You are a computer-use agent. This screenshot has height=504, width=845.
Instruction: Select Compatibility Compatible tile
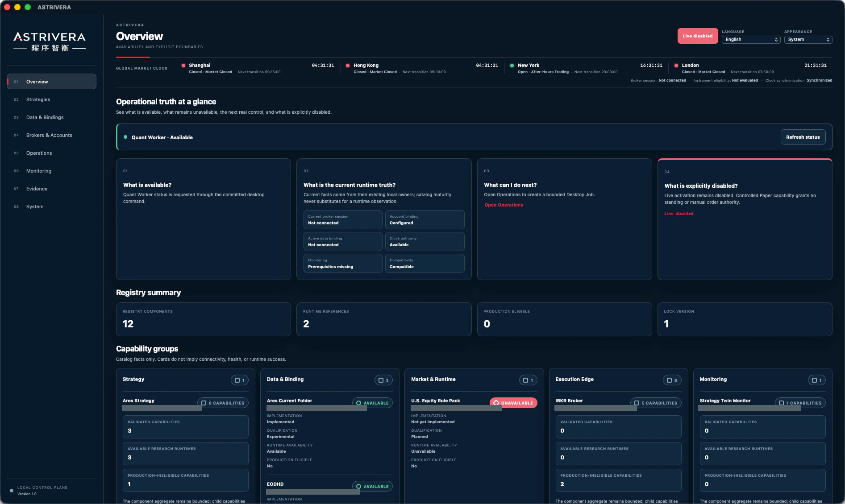coord(425,263)
